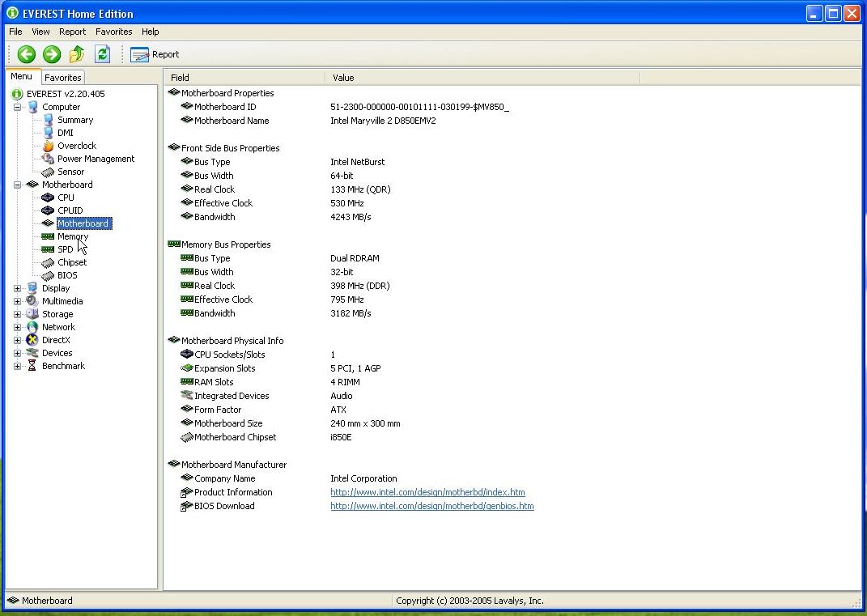Click the EVEREST v2.20.405 root icon

point(17,94)
